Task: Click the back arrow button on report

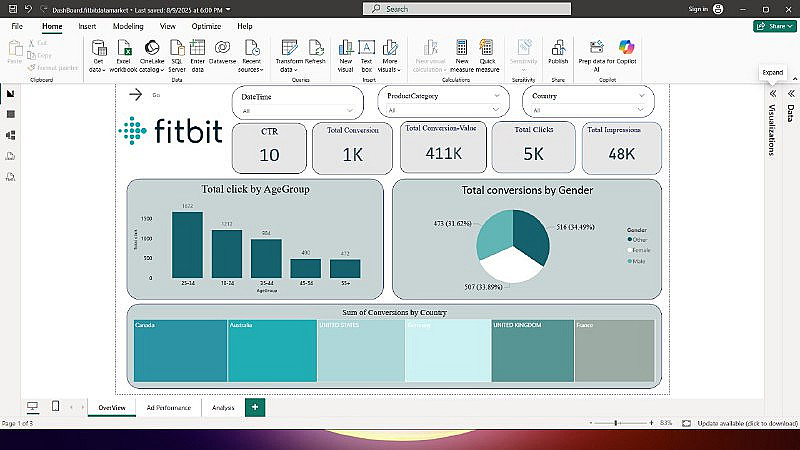Action: pyautogui.click(x=135, y=94)
